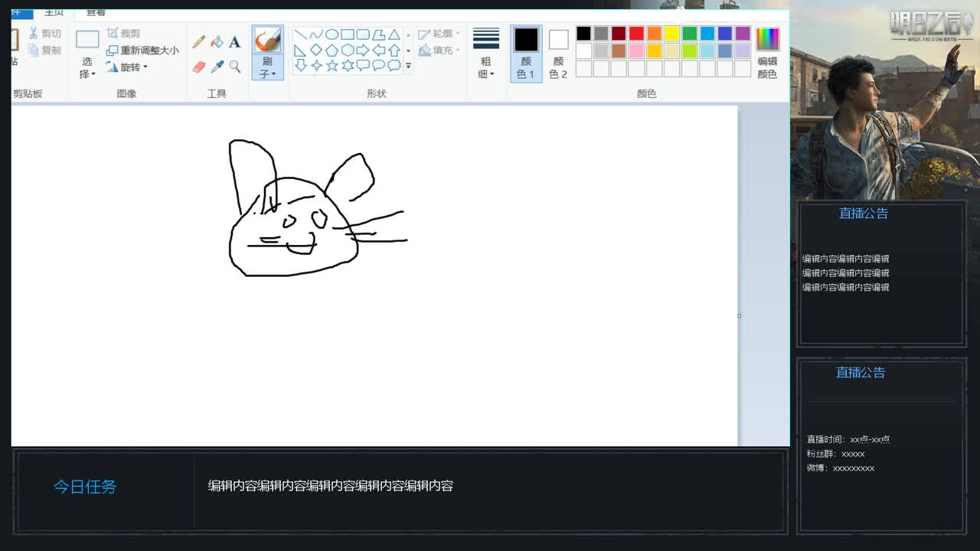Pick the Fill with color bucket tool

click(x=217, y=42)
